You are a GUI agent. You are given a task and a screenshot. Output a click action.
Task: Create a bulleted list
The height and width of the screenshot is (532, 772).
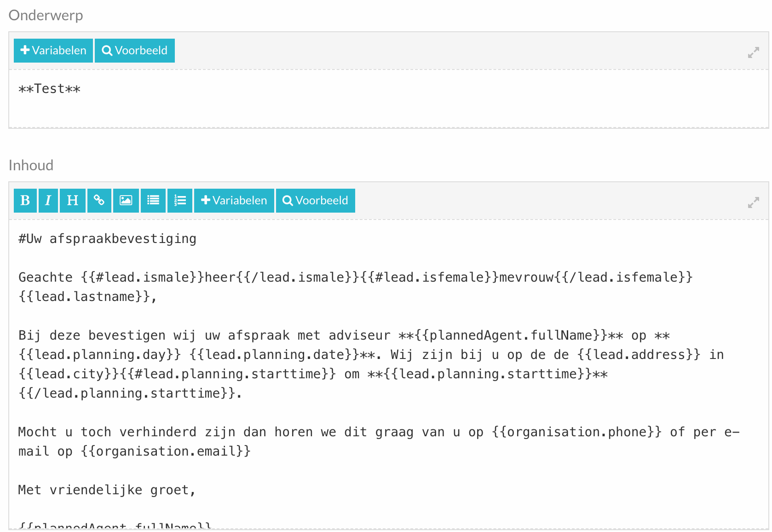pyautogui.click(x=153, y=201)
